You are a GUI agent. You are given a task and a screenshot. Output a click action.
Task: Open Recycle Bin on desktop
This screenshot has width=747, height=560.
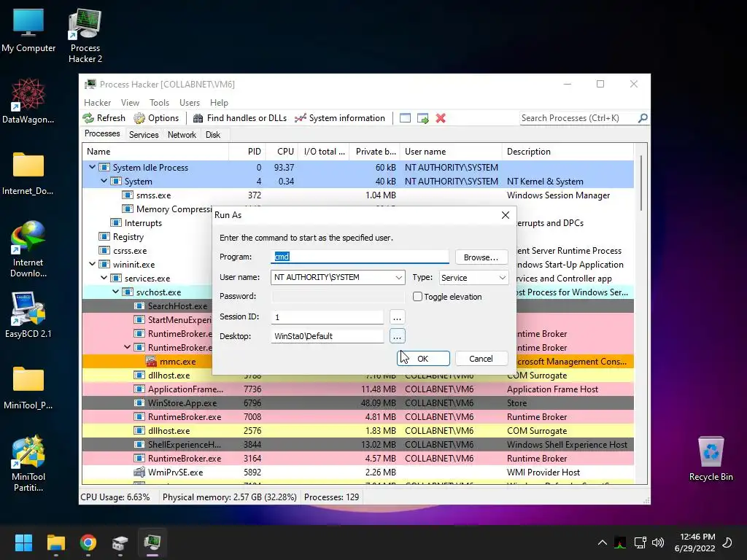[711, 459]
